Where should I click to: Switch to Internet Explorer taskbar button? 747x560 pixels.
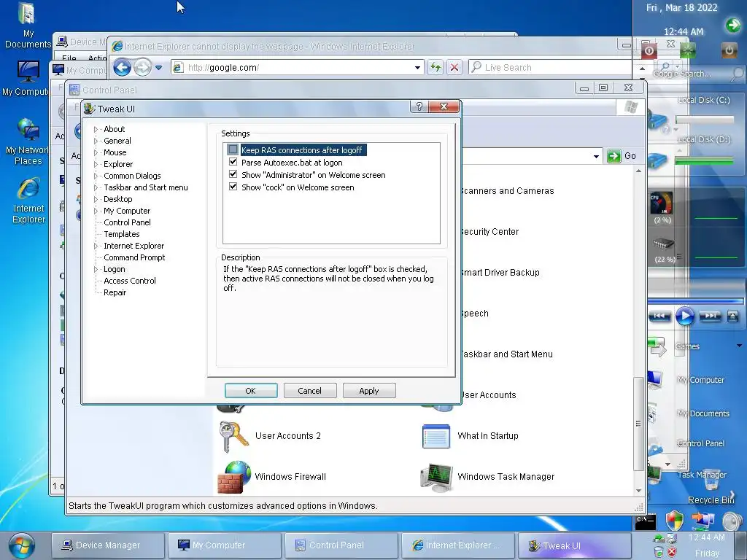[x=458, y=545]
